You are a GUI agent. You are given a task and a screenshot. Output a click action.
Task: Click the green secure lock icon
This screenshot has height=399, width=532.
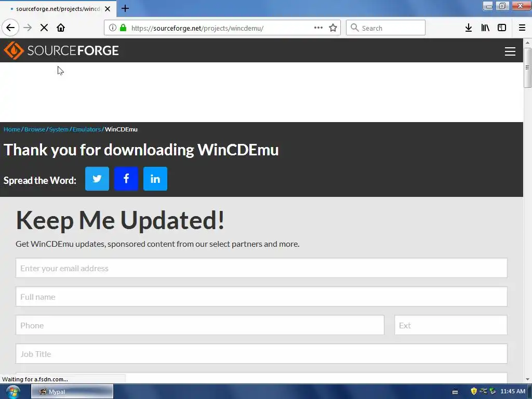pyautogui.click(x=123, y=28)
